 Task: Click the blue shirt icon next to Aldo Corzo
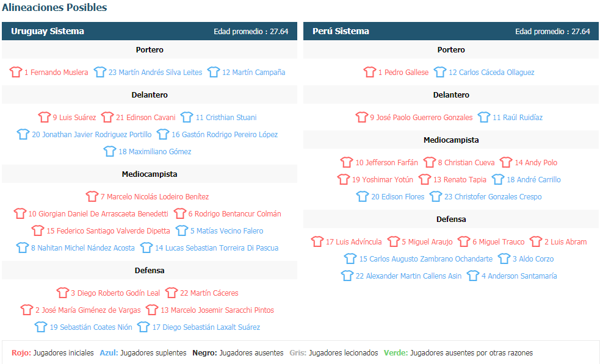coord(504,259)
